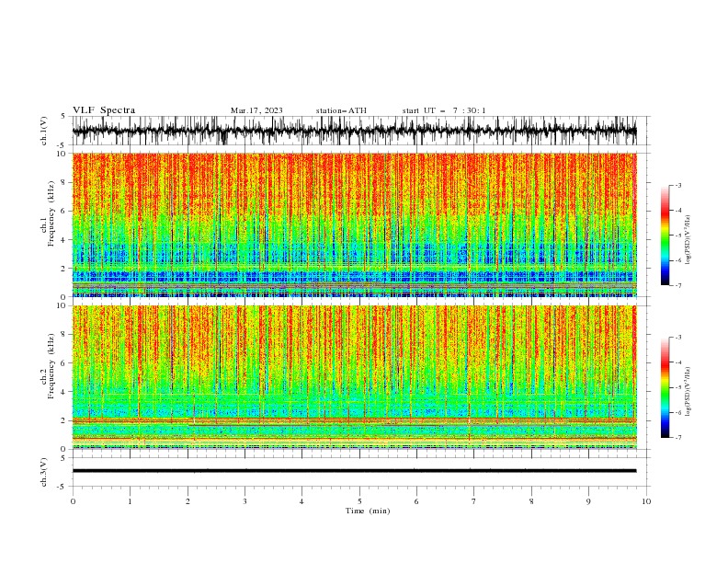728x563 pixels.
Task: Click the "2" tick on Time axis
Action: pos(188,501)
